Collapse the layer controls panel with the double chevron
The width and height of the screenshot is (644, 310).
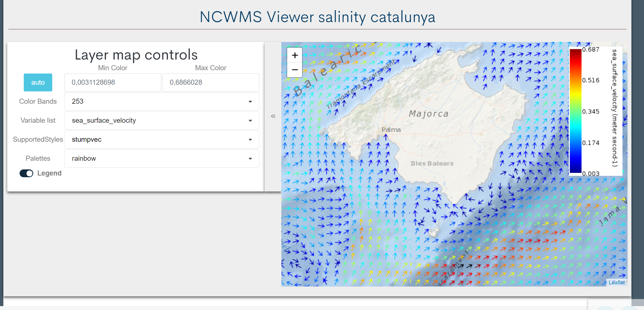click(273, 116)
